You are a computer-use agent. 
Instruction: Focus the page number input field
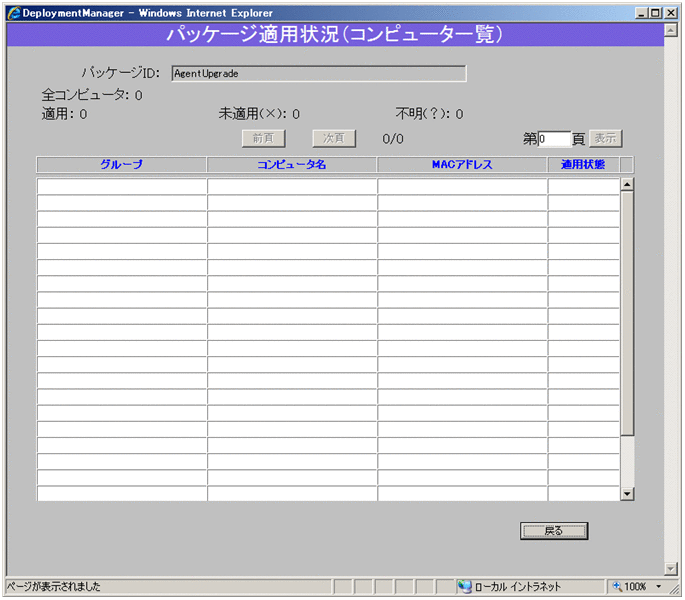coord(554,139)
